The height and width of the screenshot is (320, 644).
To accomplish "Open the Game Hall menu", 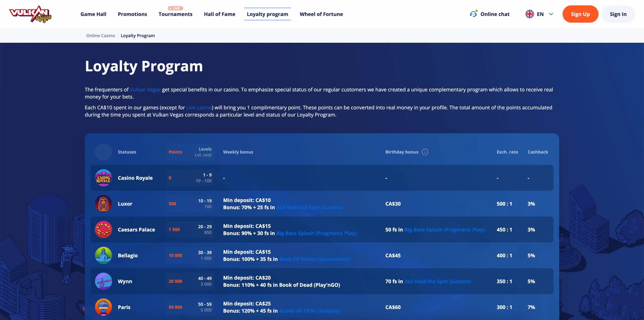I will tap(93, 14).
